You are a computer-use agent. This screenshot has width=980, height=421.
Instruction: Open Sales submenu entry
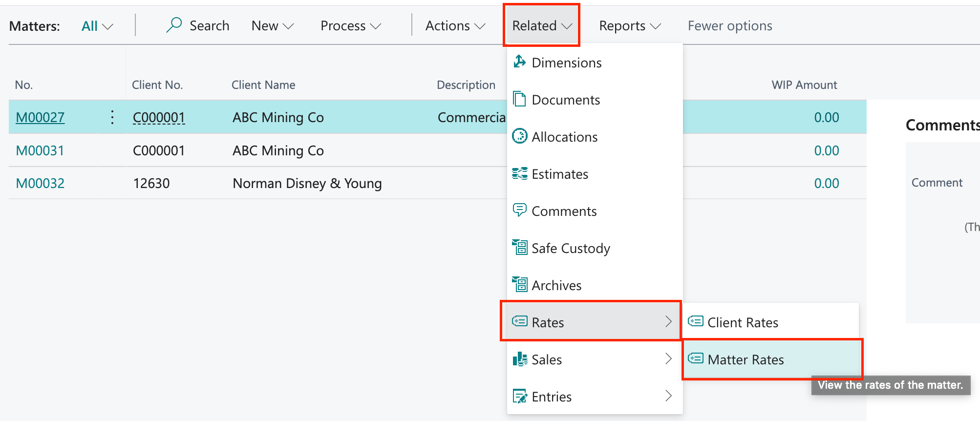coord(595,359)
